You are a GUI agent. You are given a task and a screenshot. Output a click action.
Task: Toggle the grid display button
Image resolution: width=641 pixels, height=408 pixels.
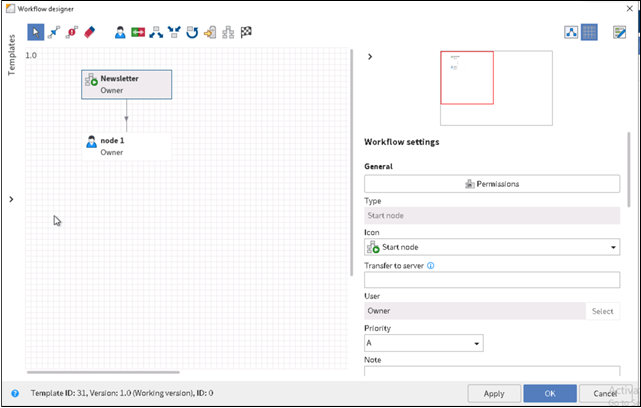pos(590,32)
